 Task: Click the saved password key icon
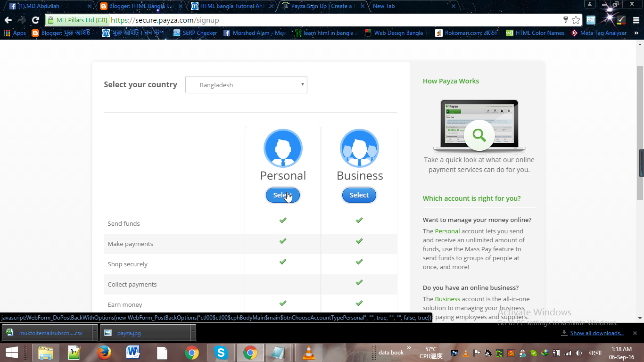(566, 20)
